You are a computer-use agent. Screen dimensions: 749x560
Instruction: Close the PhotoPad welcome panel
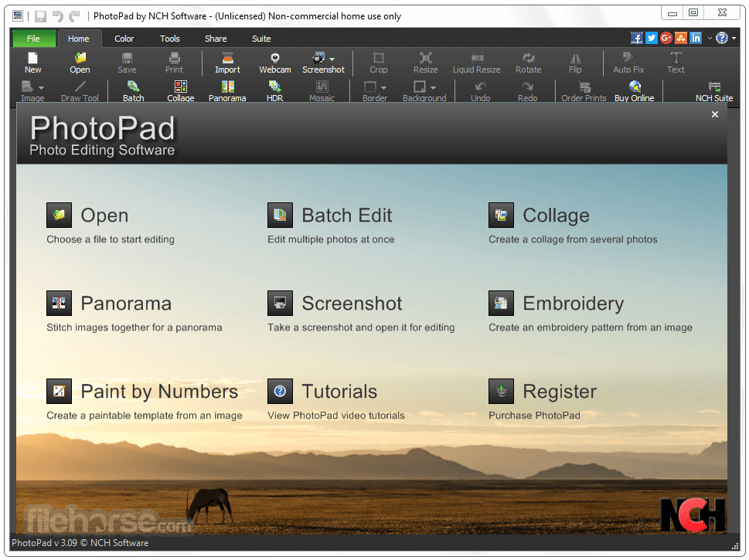pyautogui.click(x=715, y=114)
